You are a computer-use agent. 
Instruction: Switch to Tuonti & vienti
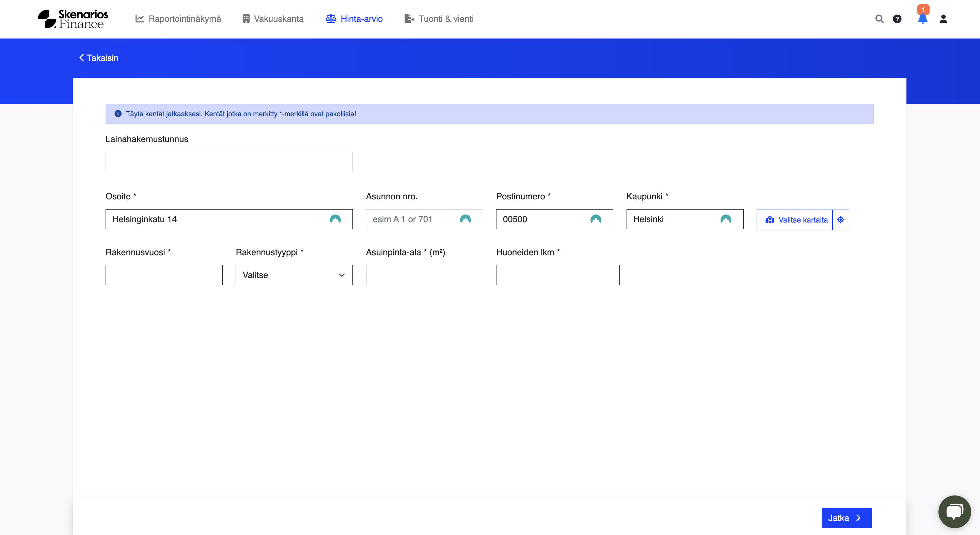coord(439,19)
